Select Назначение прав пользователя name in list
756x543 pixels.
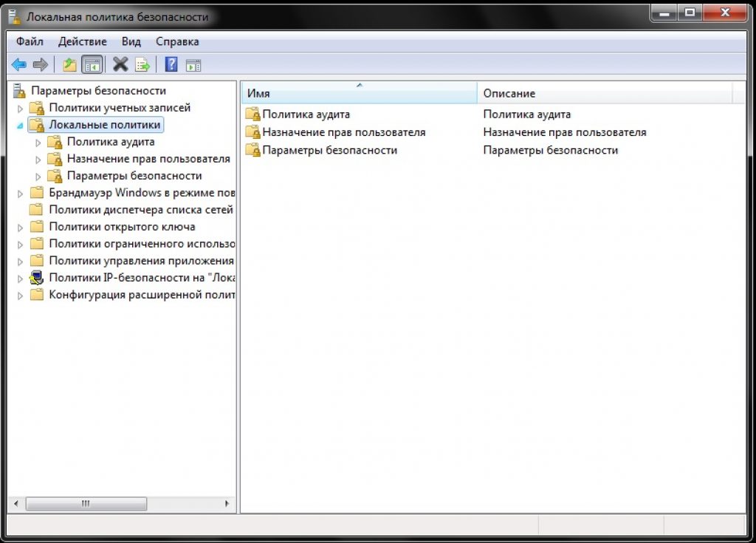[344, 132]
